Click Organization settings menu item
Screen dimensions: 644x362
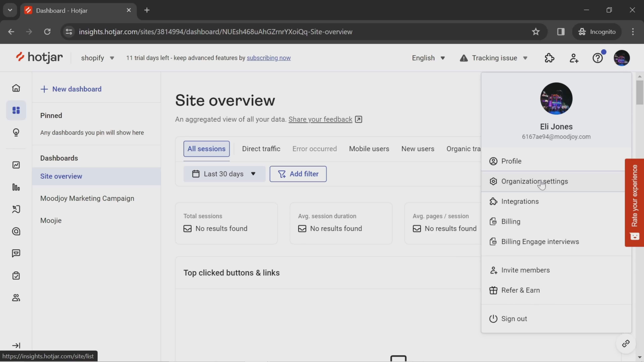[535, 181]
